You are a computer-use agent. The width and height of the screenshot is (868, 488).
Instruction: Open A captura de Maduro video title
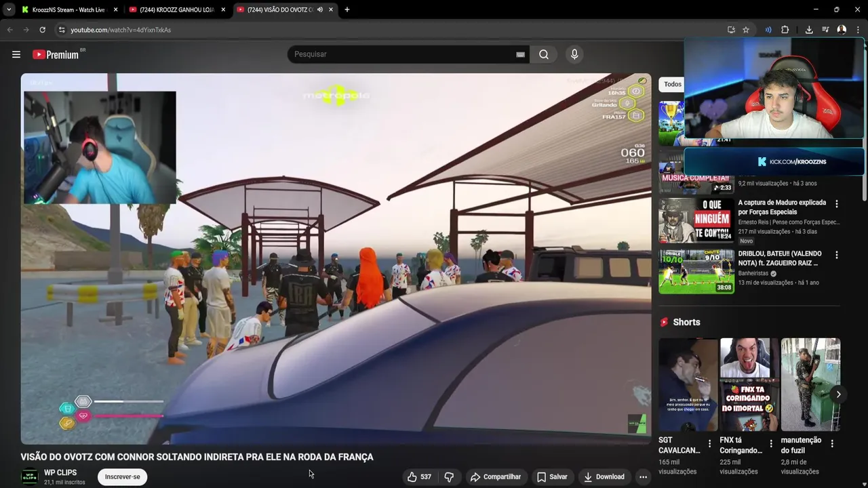tap(782, 207)
